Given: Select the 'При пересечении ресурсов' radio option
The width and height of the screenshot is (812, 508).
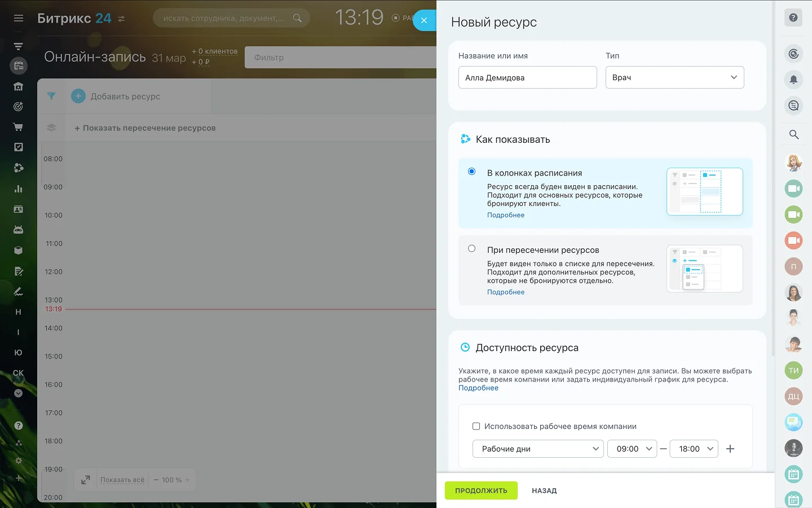Looking at the screenshot, I should 472,248.
